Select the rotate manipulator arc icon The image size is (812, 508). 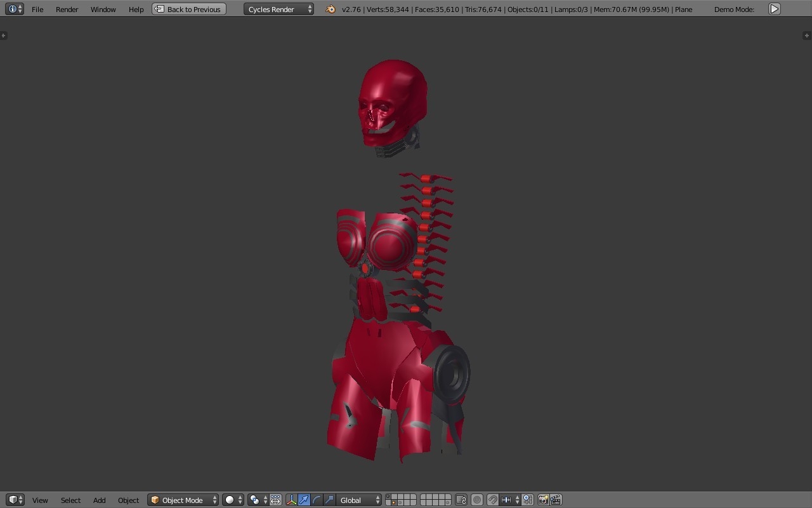click(x=317, y=500)
